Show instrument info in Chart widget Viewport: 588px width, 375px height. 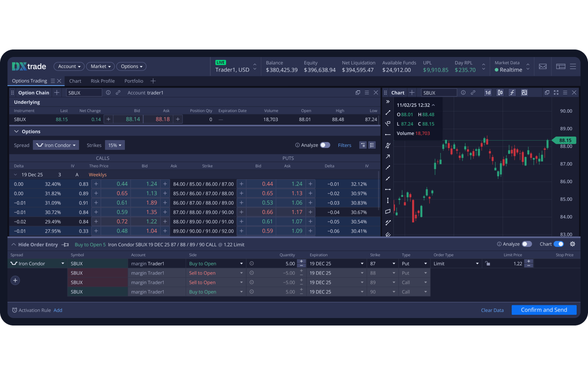[463, 93]
